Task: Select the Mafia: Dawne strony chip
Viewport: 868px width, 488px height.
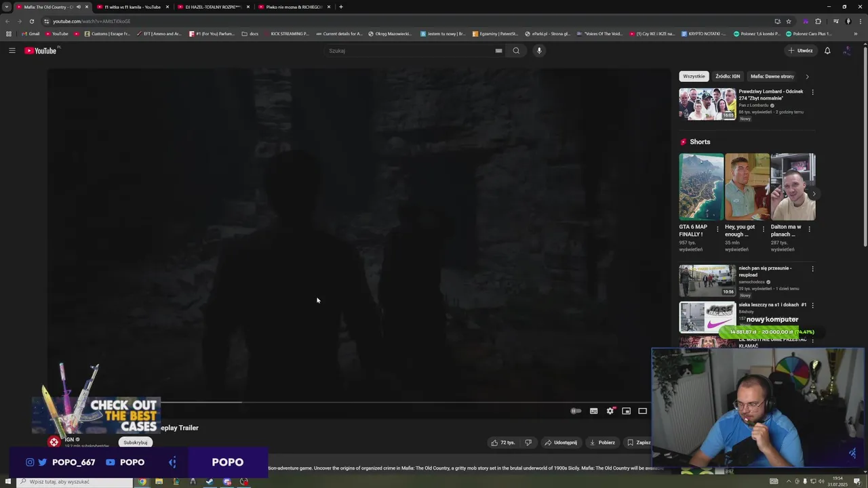Action: (772, 77)
